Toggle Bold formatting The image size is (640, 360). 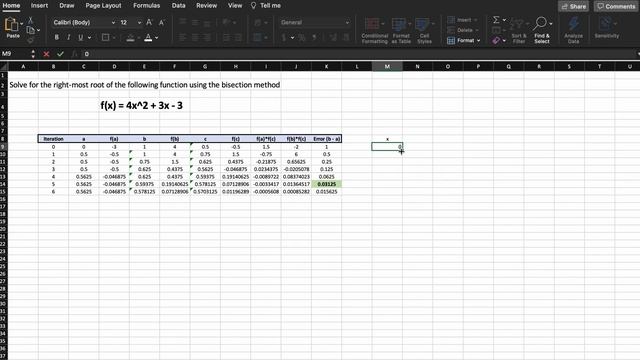(x=56, y=38)
